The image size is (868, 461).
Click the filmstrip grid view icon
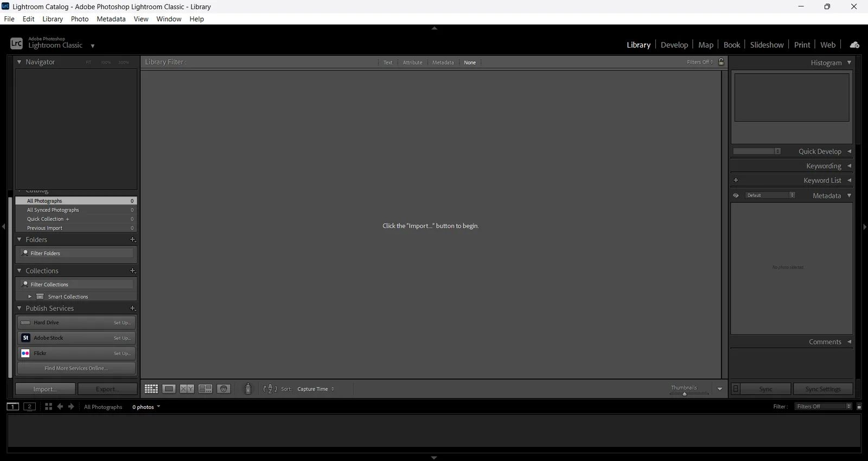(48, 407)
